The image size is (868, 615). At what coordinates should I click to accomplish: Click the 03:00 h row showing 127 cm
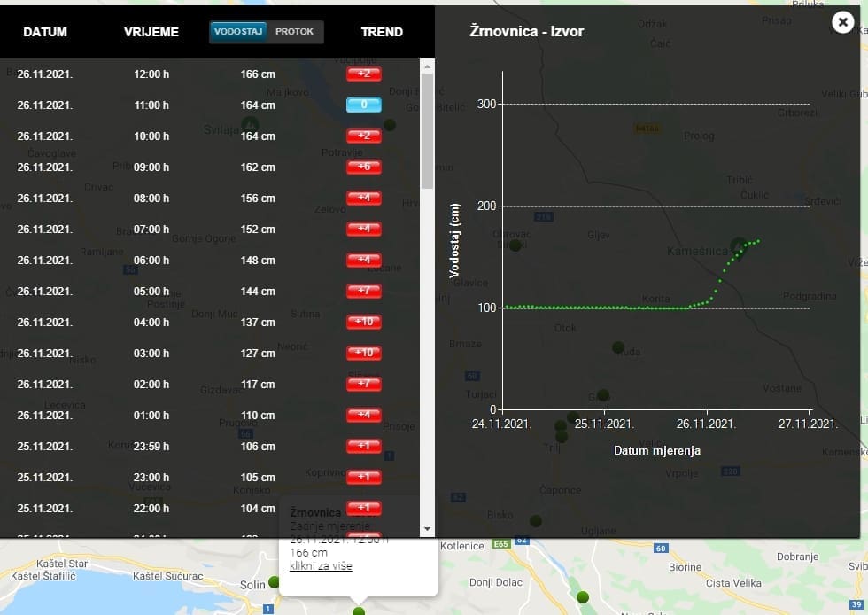151,354
